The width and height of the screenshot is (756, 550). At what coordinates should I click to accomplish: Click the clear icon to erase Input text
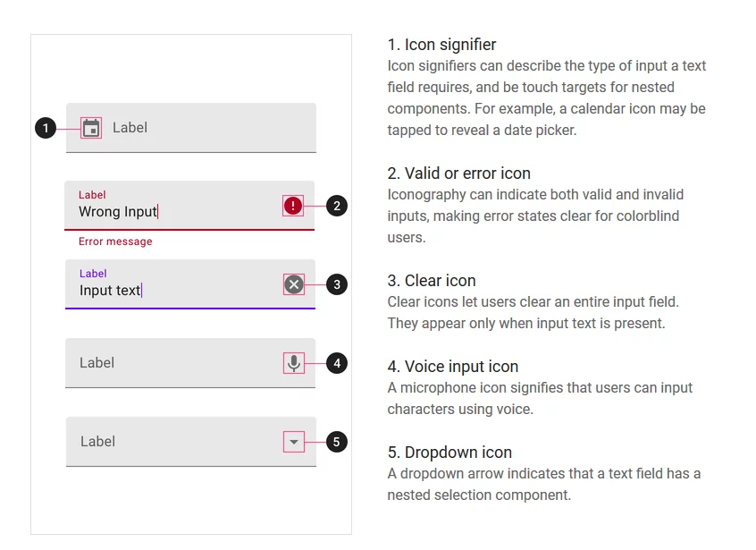[x=294, y=283]
